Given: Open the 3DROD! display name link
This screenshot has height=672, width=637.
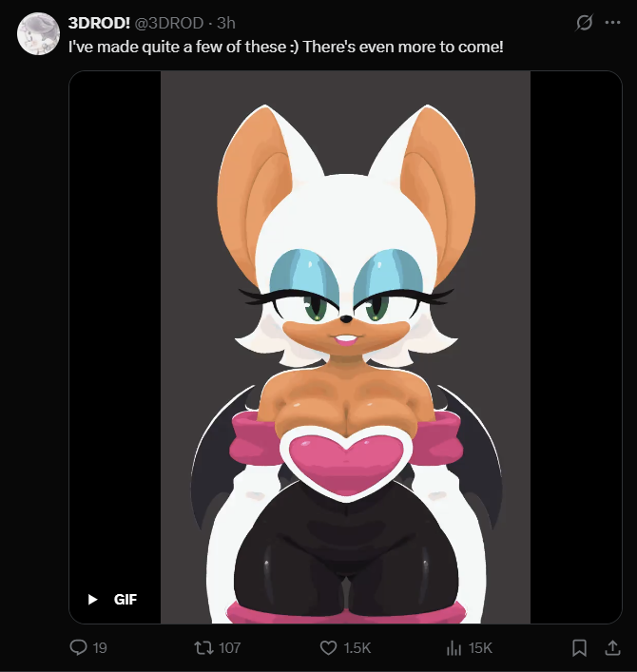Looking at the screenshot, I should [99, 23].
